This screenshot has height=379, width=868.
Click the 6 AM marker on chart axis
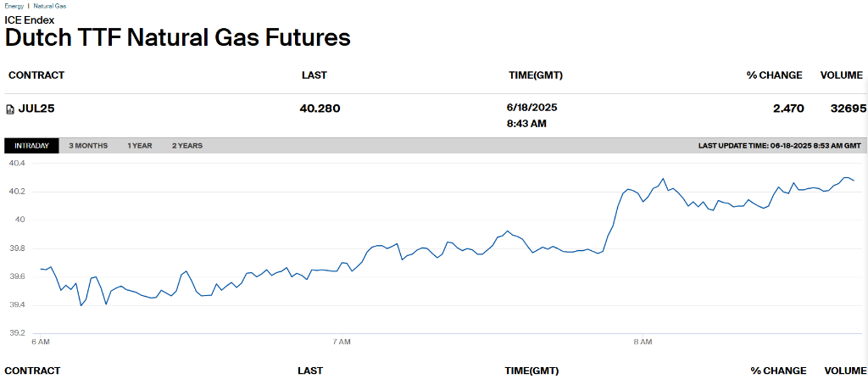41,343
